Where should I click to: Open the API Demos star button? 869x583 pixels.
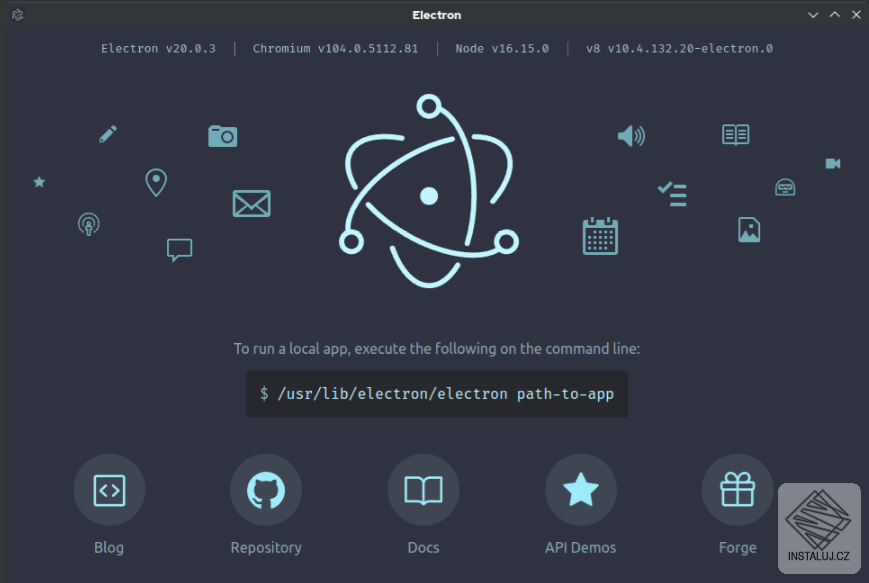pos(581,490)
